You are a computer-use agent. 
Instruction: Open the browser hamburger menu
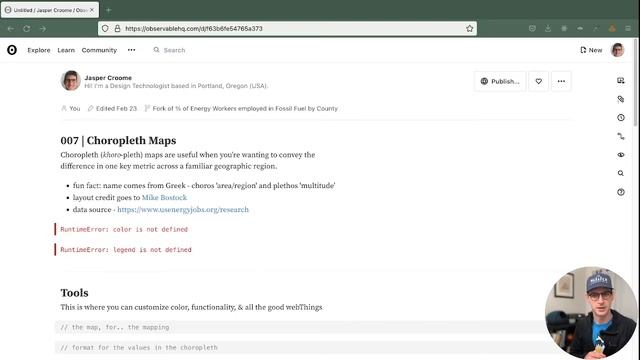click(x=628, y=29)
